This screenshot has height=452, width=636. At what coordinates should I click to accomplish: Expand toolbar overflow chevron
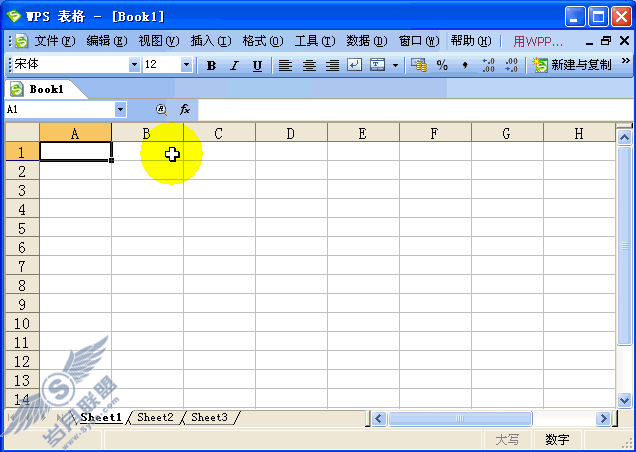pos(625,61)
